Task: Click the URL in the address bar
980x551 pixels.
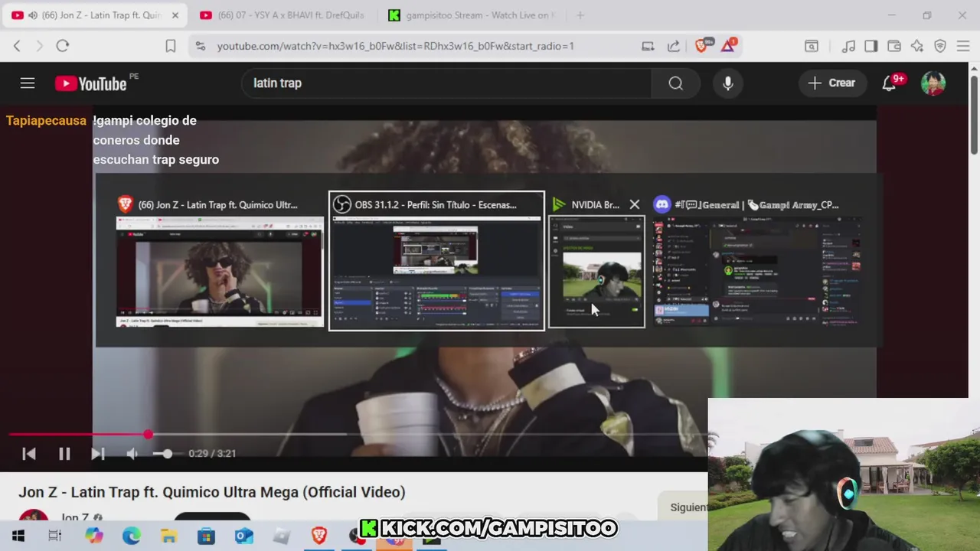Action: point(395,46)
